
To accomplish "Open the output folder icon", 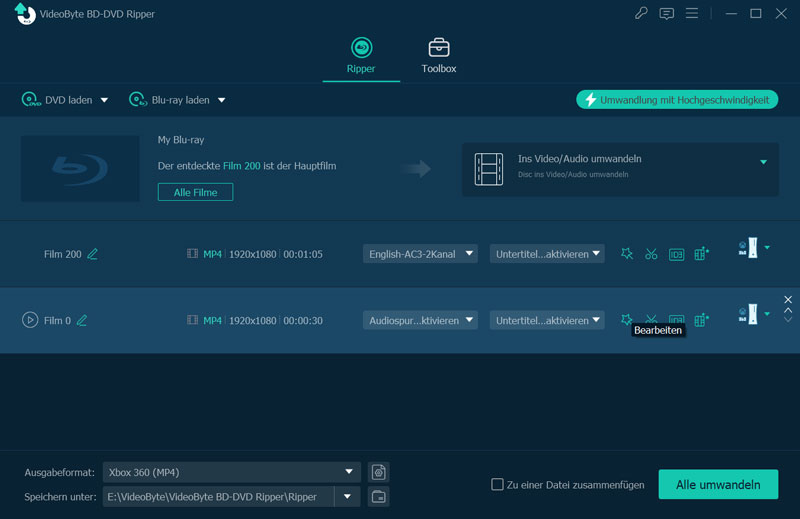I will [x=379, y=497].
